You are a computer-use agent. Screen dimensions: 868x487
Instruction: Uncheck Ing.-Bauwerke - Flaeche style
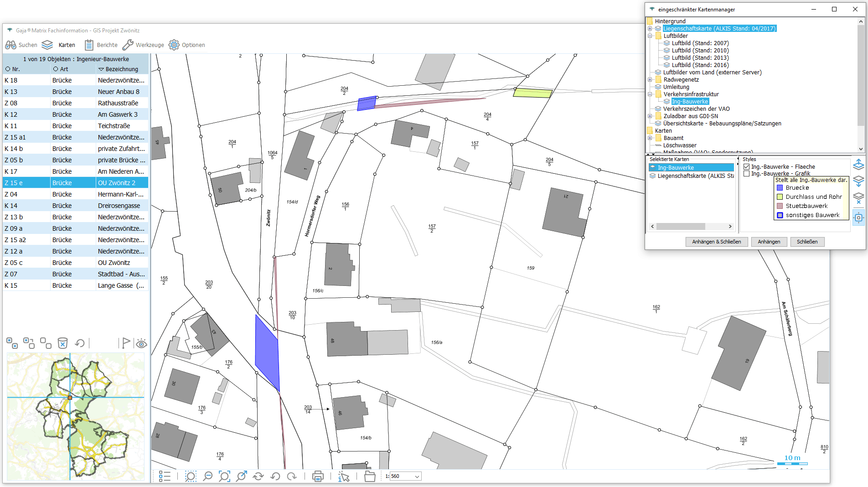(747, 167)
